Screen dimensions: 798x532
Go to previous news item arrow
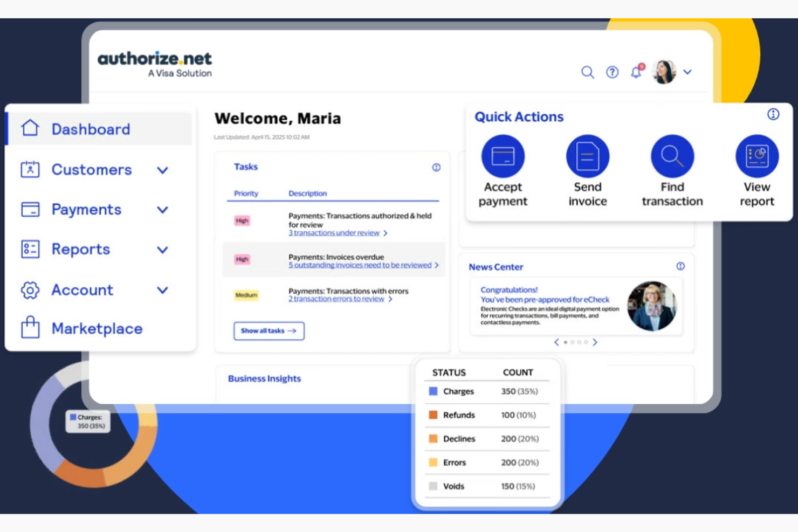pos(556,342)
